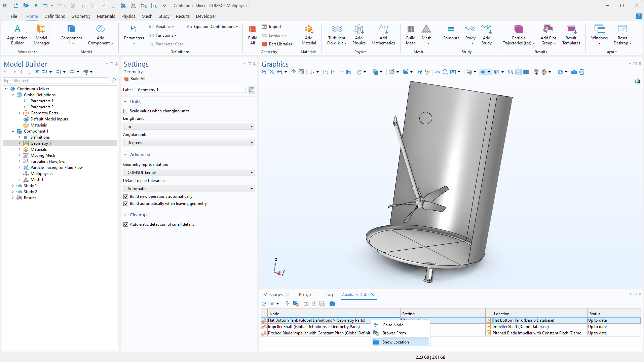Open the Application Builder
Screen dimensions: 644x362
[17, 35]
